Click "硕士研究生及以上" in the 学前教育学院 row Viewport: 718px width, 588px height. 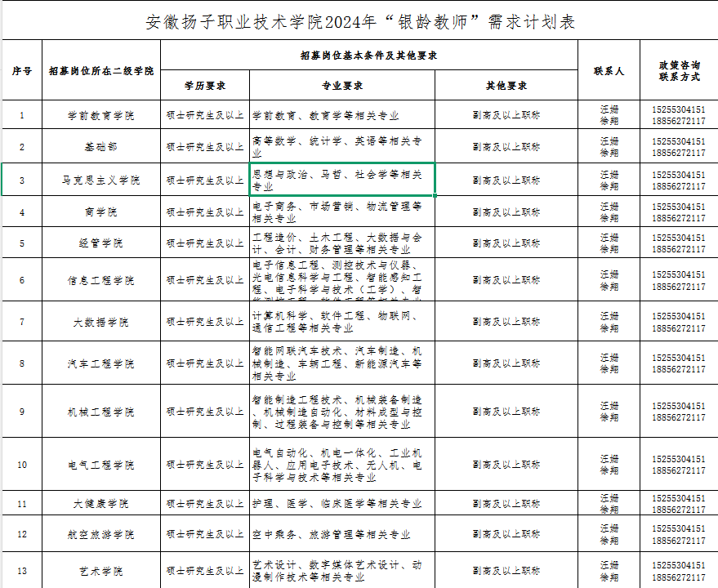click(x=205, y=115)
